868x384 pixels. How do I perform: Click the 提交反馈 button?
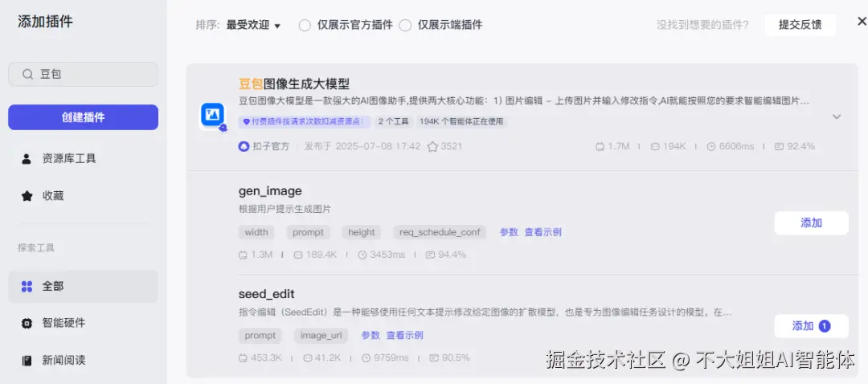click(x=800, y=25)
